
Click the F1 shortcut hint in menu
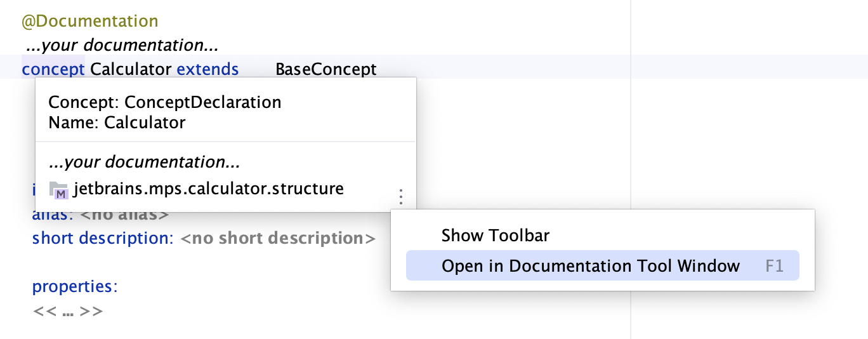click(x=774, y=266)
